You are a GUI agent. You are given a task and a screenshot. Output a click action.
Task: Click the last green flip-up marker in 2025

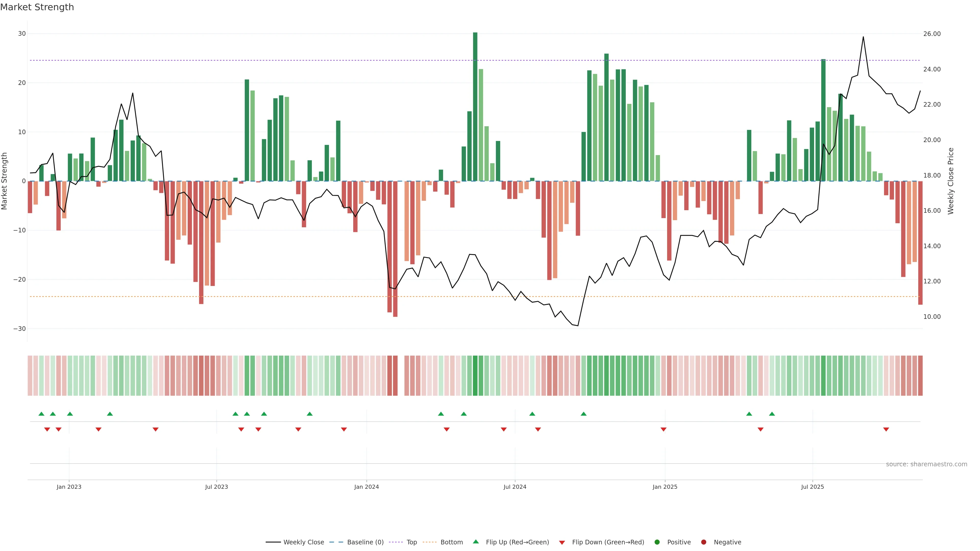tap(772, 414)
